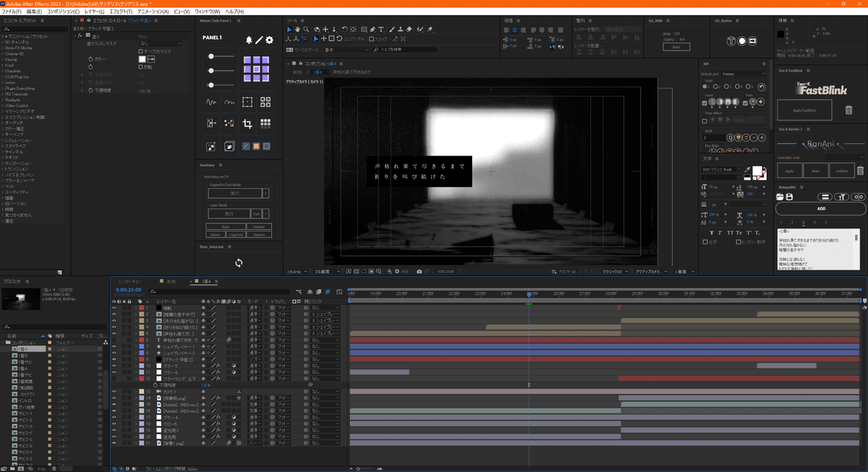Toggle the Layer checkbox in Rift panel
Image resolution: width=868 pixels, height=472 pixels.
705,102
